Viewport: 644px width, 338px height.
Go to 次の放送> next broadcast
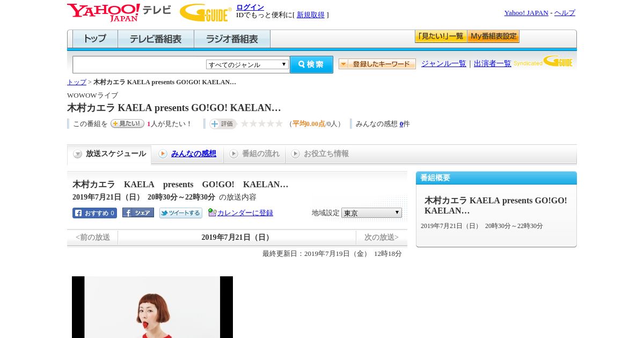(x=382, y=237)
